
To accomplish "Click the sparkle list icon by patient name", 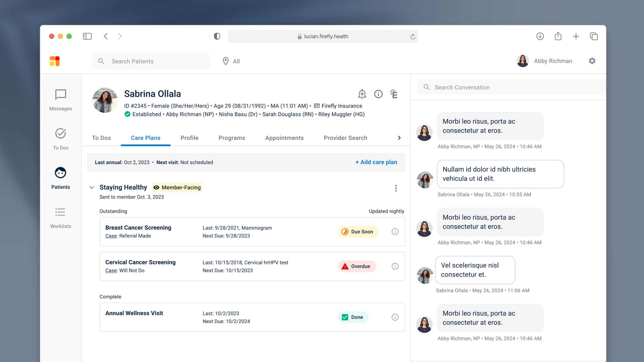I will tap(394, 94).
